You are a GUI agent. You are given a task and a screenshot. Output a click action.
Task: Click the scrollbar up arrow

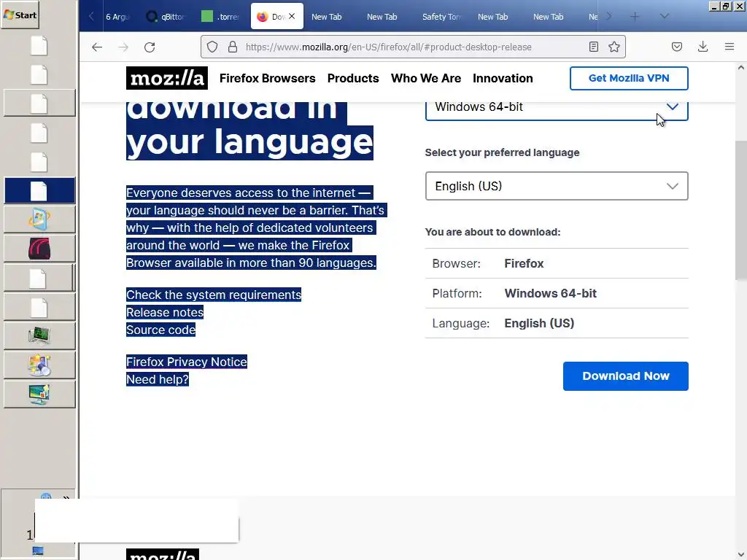click(741, 68)
